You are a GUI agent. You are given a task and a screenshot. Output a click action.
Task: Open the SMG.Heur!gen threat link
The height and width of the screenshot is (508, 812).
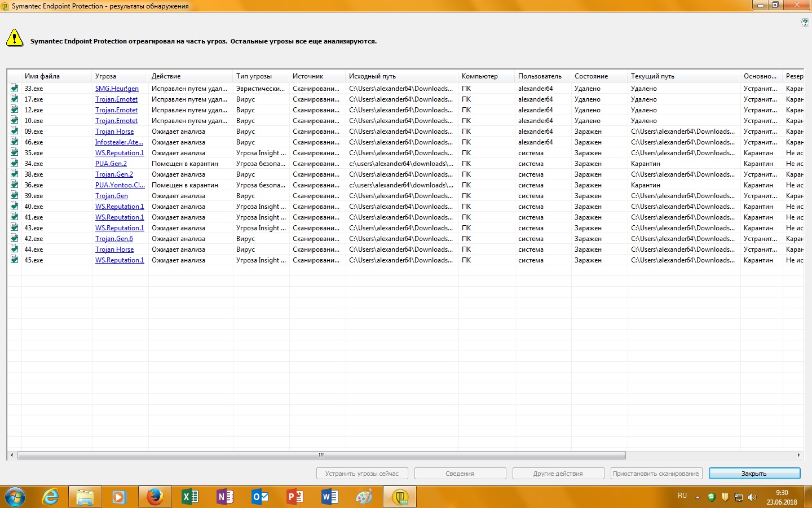point(117,89)
